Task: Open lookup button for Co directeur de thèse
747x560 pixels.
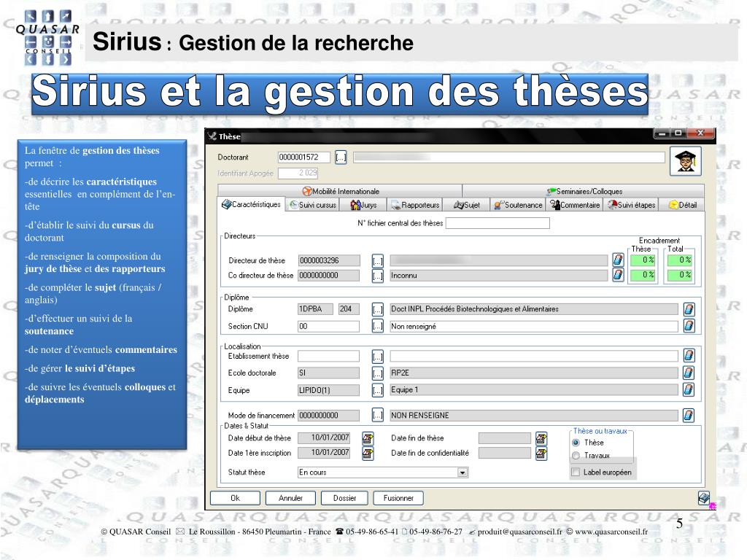Action: point(378,275)
